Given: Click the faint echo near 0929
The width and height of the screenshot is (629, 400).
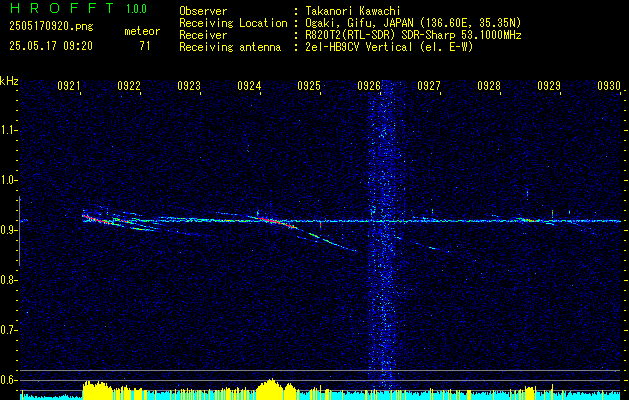Looking at the screenshot, I should (529, 219).
